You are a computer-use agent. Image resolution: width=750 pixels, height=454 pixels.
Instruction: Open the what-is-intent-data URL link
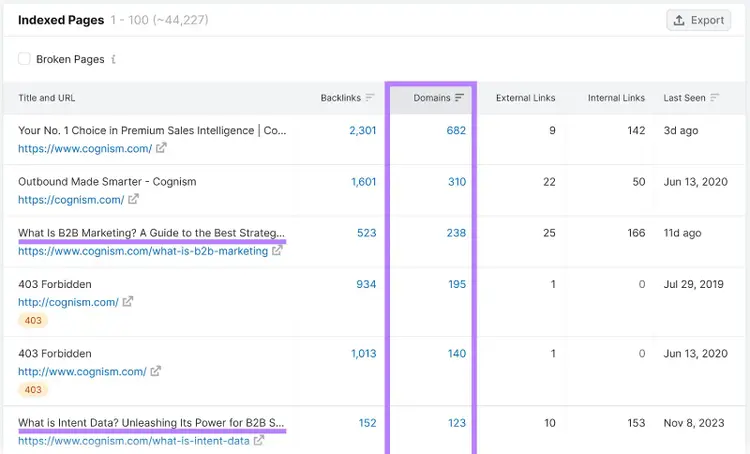tap(134, 441)
